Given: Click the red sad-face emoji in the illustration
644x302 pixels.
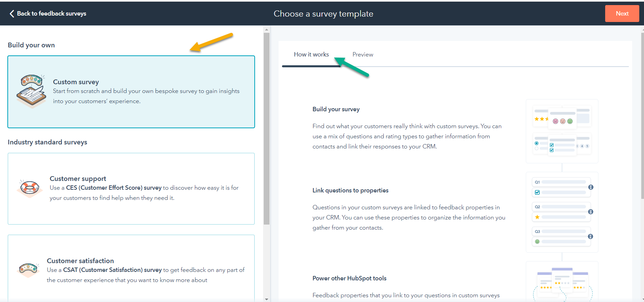Looking at the screenshot, I should 556,121.
